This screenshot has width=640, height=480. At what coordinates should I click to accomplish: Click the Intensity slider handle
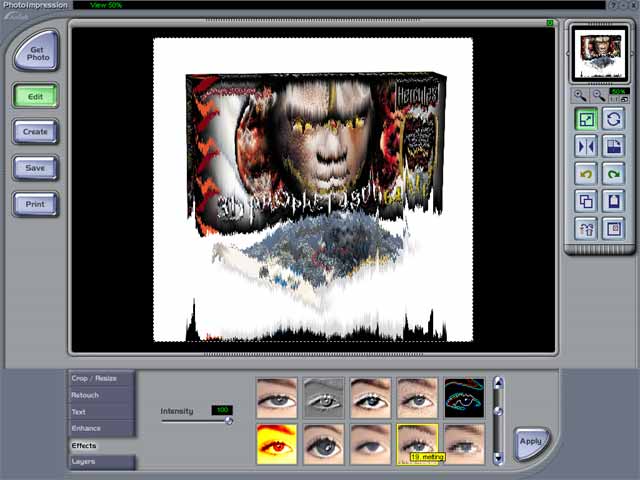coord(228,421)
